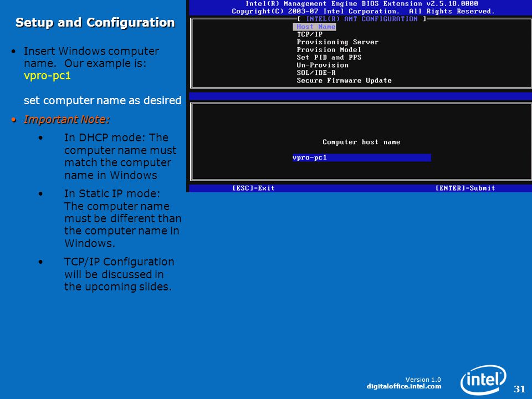Click the 'set computer name as desired' line
This screenshot has height=399, width=532.
click(103, 100)
